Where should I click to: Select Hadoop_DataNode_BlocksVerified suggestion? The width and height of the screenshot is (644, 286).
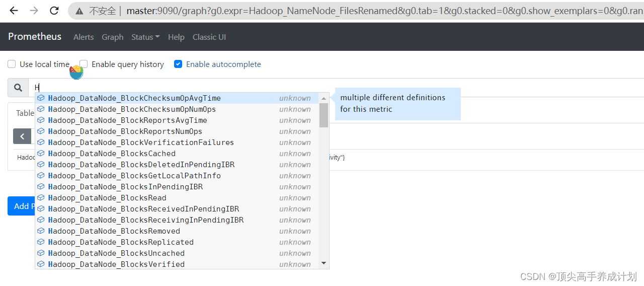pos(177,264)
